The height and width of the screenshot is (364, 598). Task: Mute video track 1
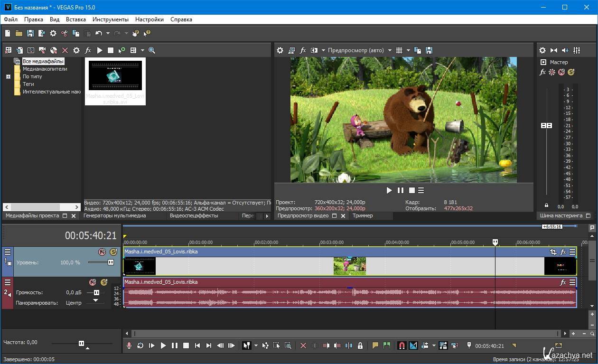pos(102,252)
